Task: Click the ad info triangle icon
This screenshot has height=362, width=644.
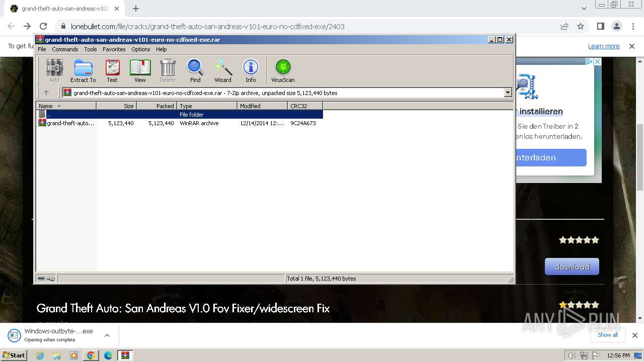Action: 589,61
